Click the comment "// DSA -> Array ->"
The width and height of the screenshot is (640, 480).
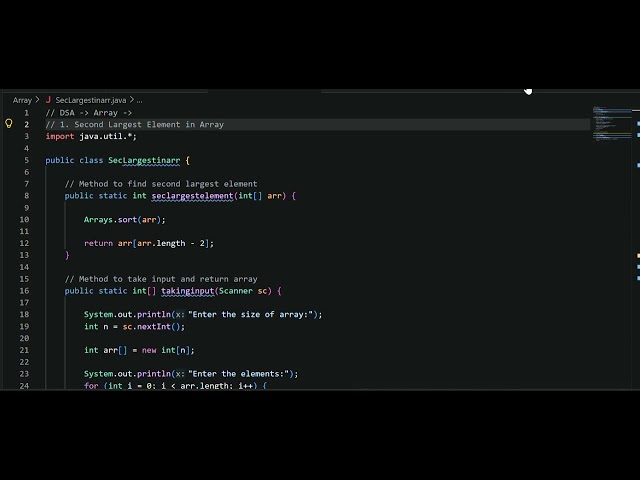tap(89, 113)
